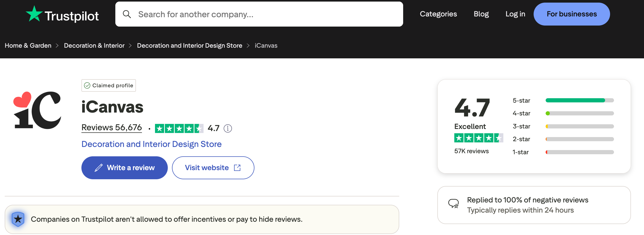This screenshot has width=644, height=235.
Task: Click the pencil icon in Write a review
Action: [99, 168]
